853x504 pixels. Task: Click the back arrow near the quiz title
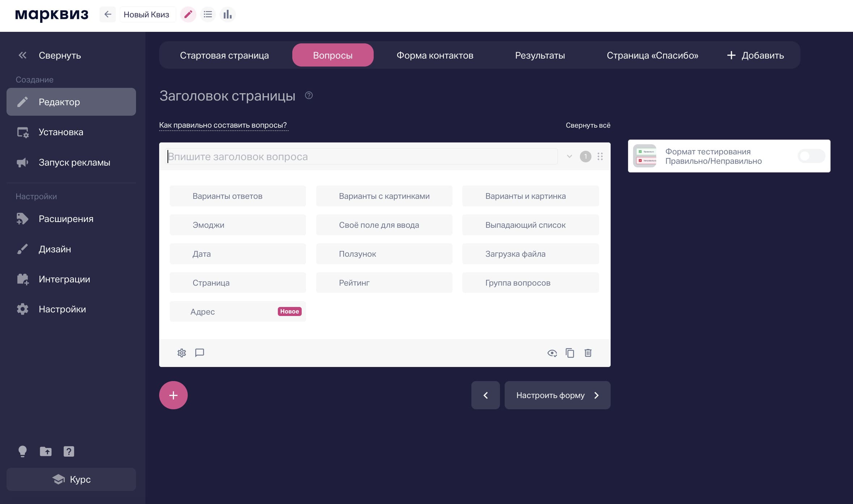click(107, 14)
